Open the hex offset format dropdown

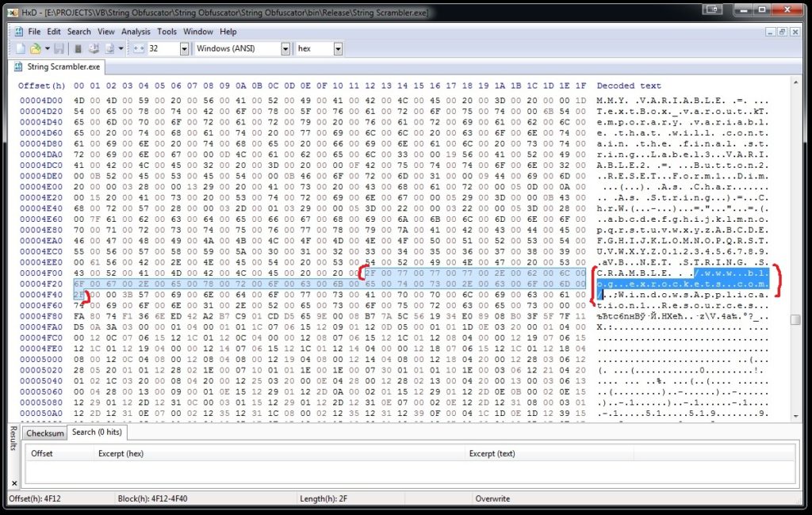pos(337,48)
